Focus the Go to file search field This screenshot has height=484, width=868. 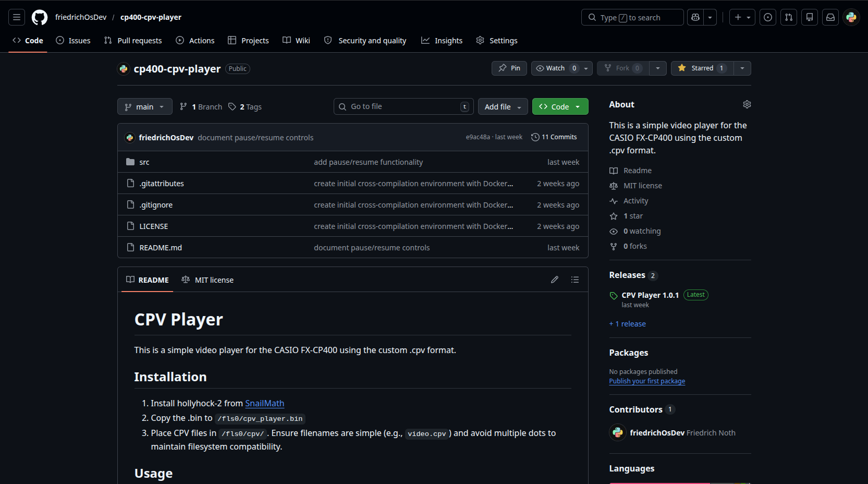tap(404, 106)
